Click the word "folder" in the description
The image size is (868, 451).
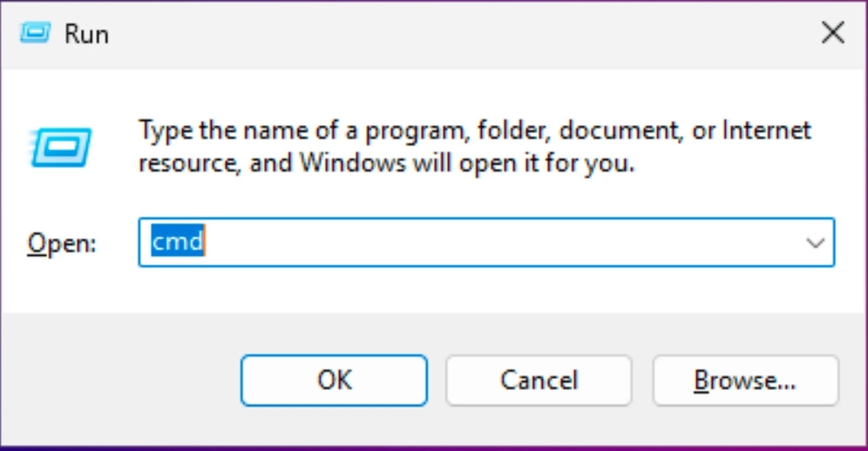pyautogui.click(x=507, y=131)
